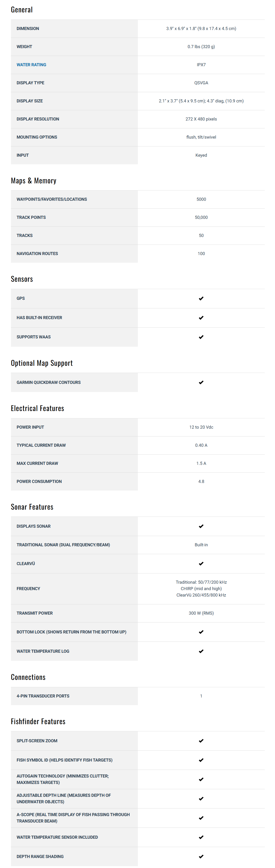The image size is (275, 868).
Task: Click the Supports WAAS checkmark
Action: [201, 337]
